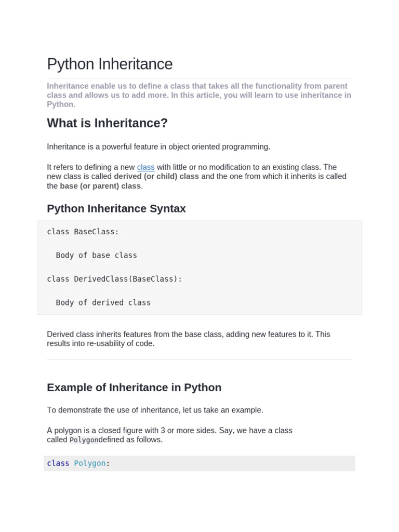This screenshot has height=532, width=399.
Task: Open the "class" hyperlink in the paragraph
Action: (x=145, y=167)
